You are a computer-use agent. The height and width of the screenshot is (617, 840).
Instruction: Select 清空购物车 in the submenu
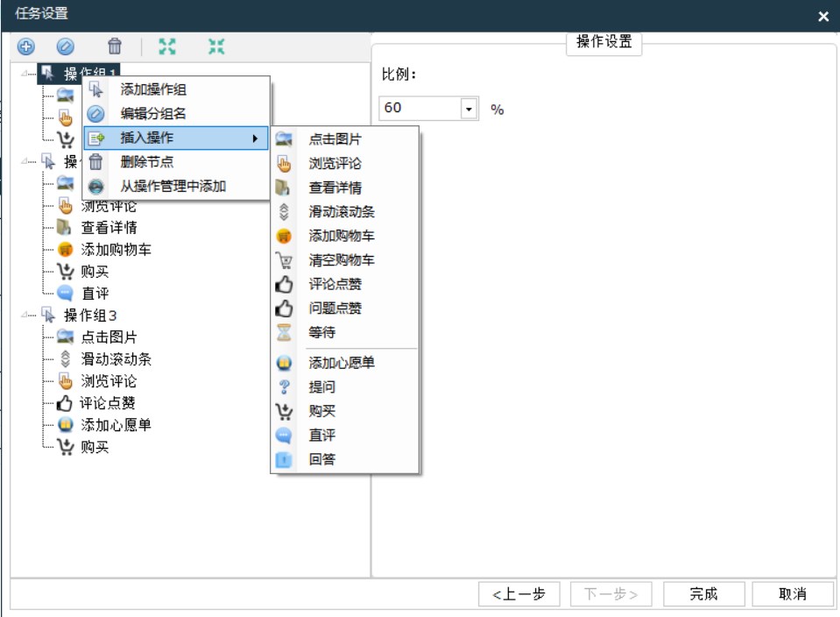(x=345, y=260)
